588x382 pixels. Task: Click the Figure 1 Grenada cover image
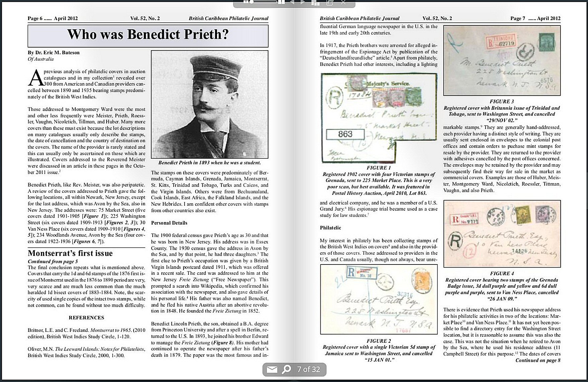pyautogui.click(x=379, y=118)
